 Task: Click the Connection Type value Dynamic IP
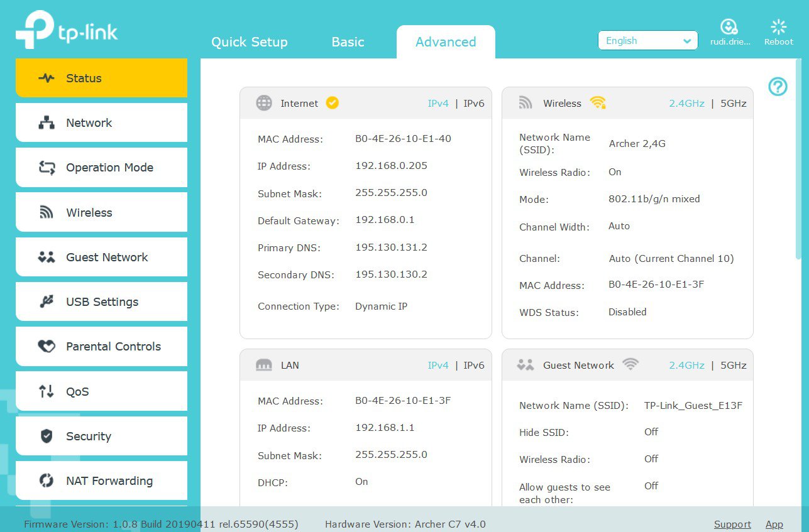[381, 307]
